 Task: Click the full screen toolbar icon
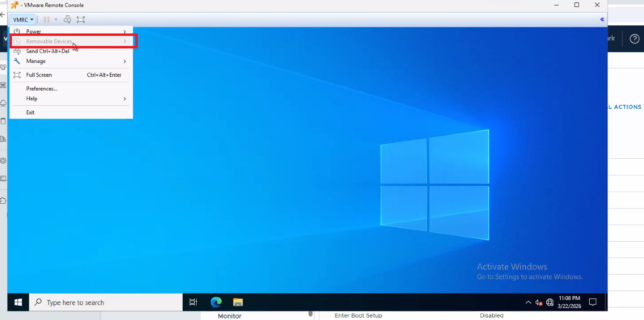[x=81, y=19]
